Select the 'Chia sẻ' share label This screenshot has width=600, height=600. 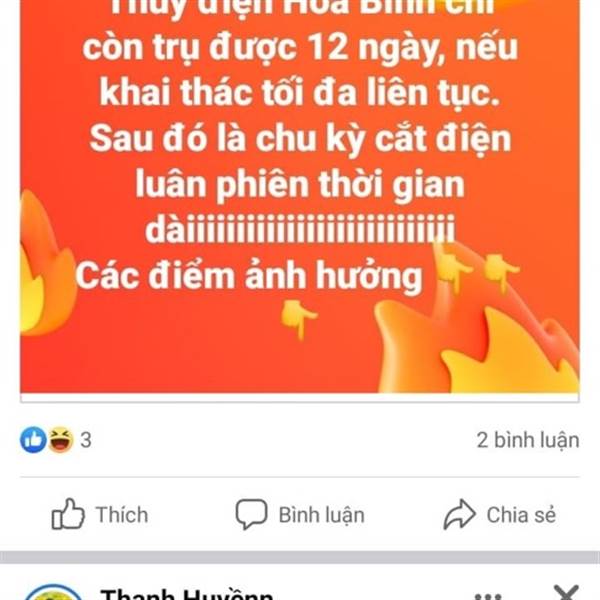[521, 515]
